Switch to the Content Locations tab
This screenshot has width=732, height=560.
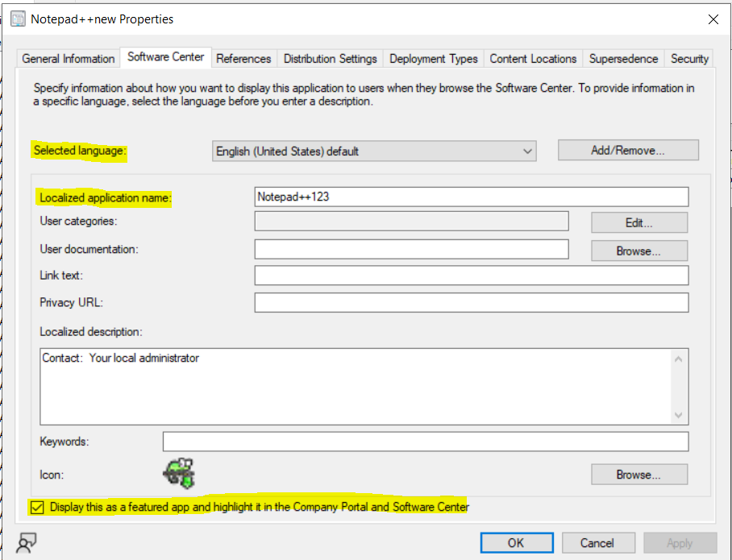click(x=533, y=59)
